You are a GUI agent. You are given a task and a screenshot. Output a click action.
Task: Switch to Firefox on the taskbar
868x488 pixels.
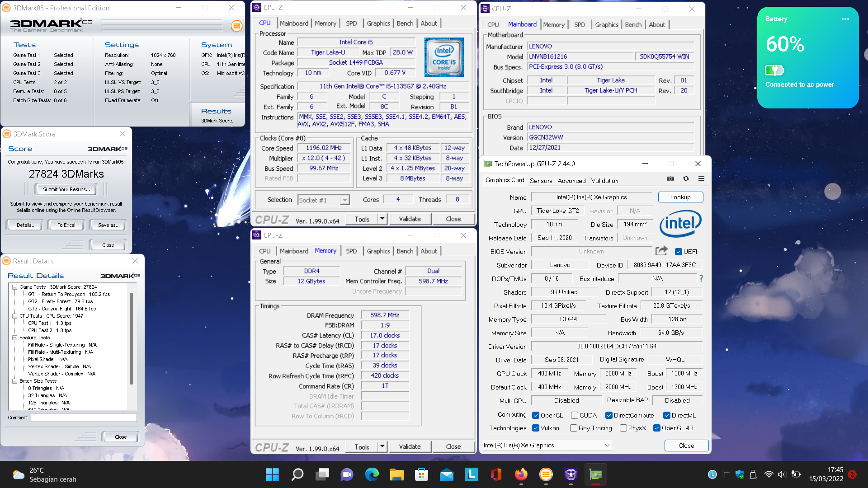[x=521, y=474]
